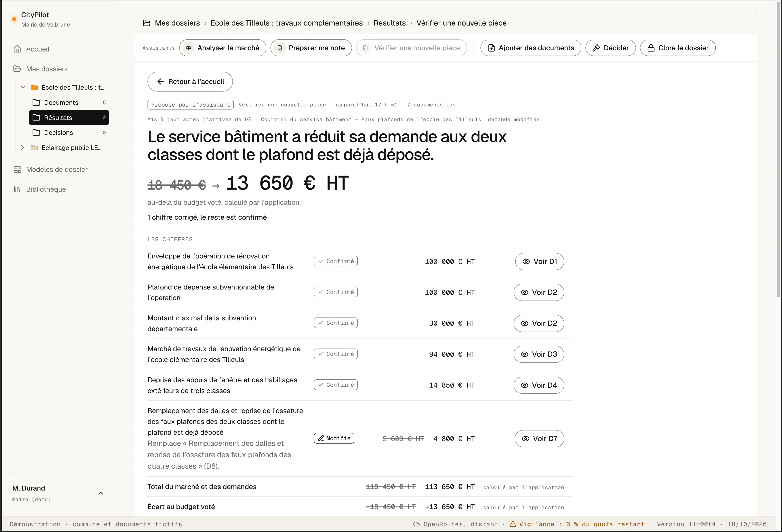Open Accueil via its house icon
This screenshot has width=782, height=532.
(x=17, y=49)
